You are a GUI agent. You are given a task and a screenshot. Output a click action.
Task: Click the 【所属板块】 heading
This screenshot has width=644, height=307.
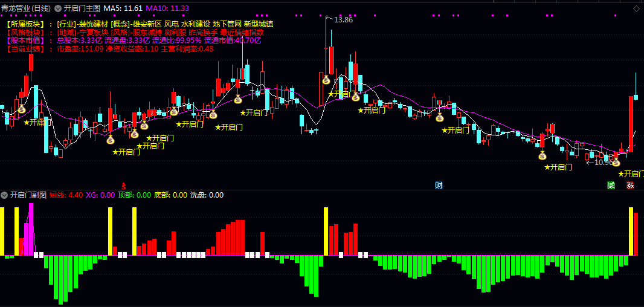coord(25,24)
